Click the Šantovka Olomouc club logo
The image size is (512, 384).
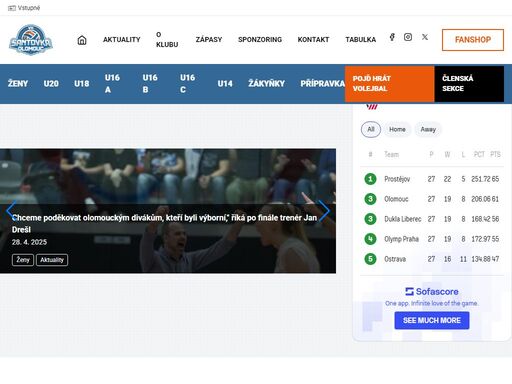point(31,40)
